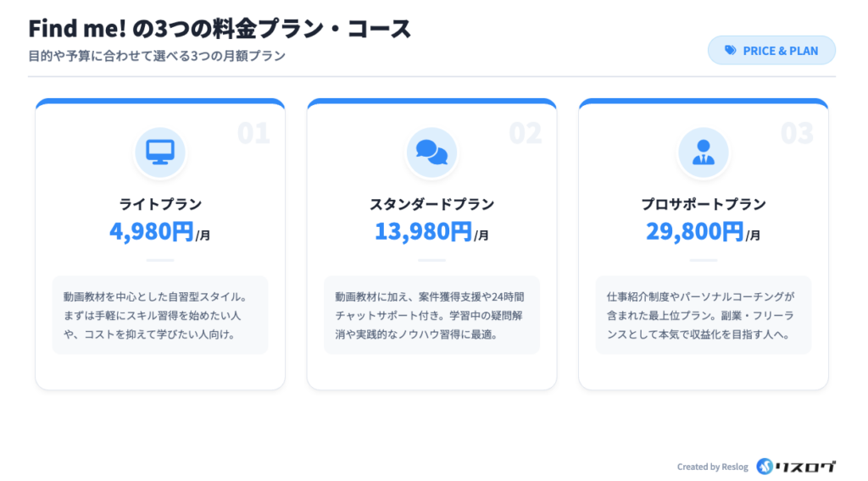Click the faded 02 card number
Screen dimensions: 868x481
525,133
